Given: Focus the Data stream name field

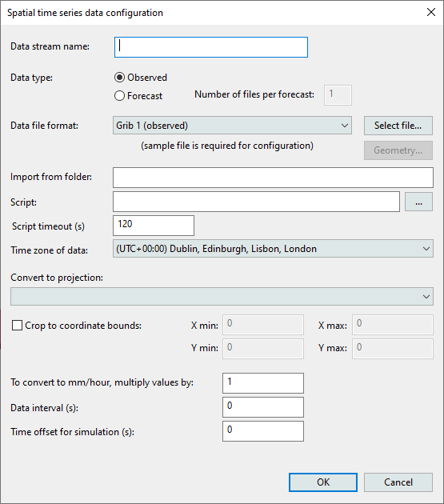Looking at the screenshot, I should point(211,47).
